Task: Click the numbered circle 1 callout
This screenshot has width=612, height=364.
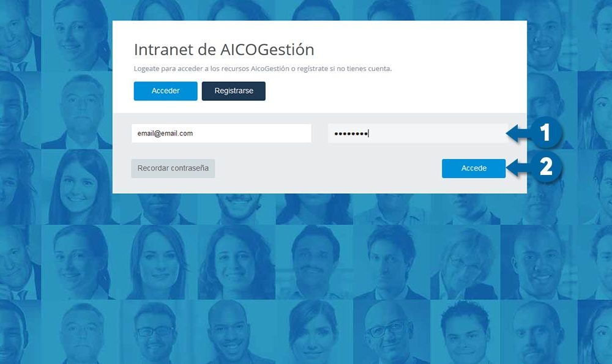Action: (x=546, y=133)
